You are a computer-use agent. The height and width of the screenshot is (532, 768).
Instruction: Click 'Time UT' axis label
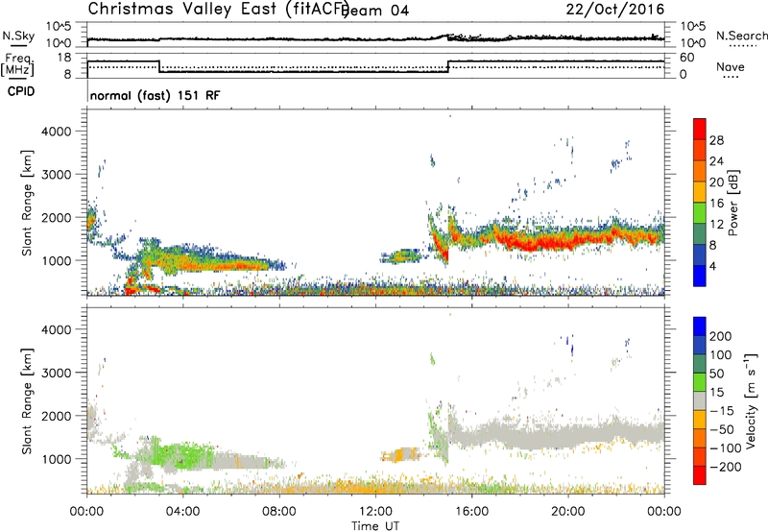tap(375, 526)
